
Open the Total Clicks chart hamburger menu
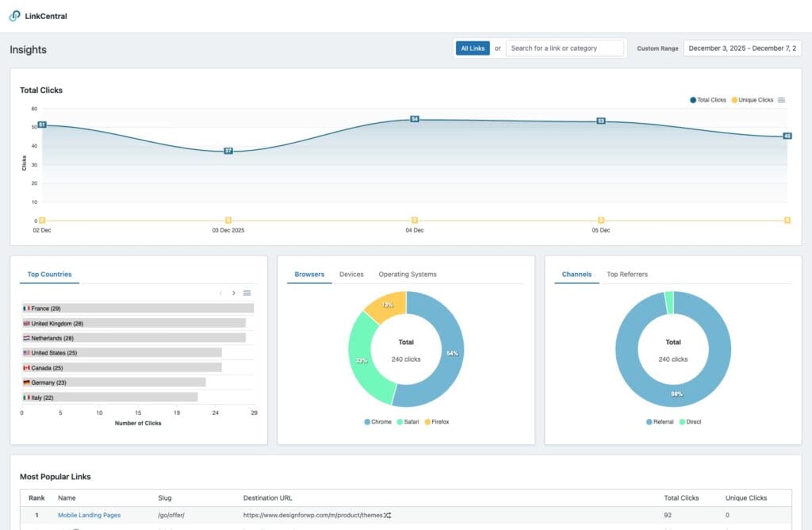click(x=781, y=100)
